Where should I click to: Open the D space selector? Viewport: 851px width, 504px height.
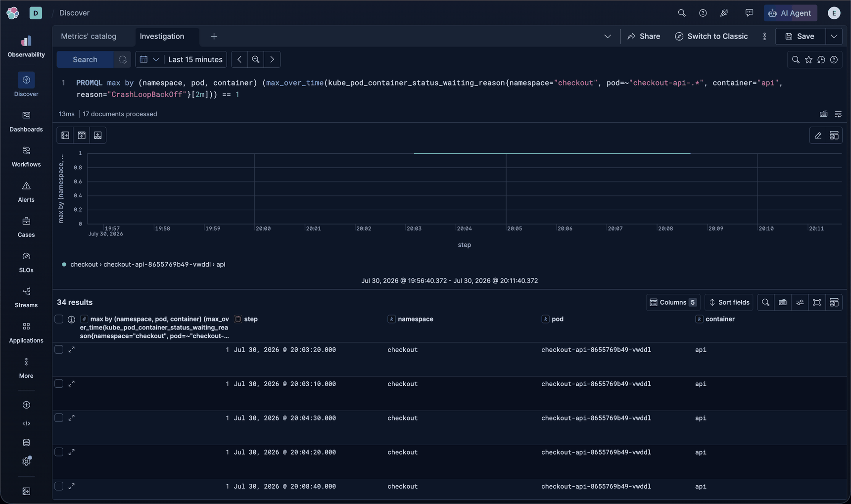tap(36, 13)
